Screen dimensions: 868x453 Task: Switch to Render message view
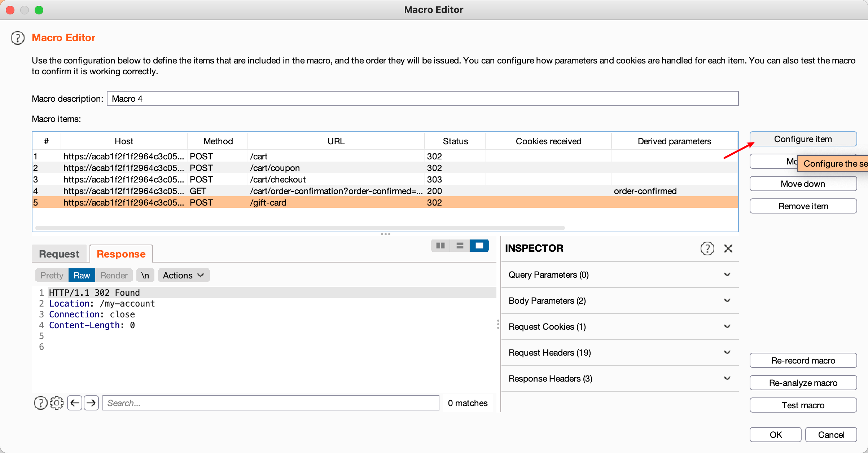tap(114, 276)
